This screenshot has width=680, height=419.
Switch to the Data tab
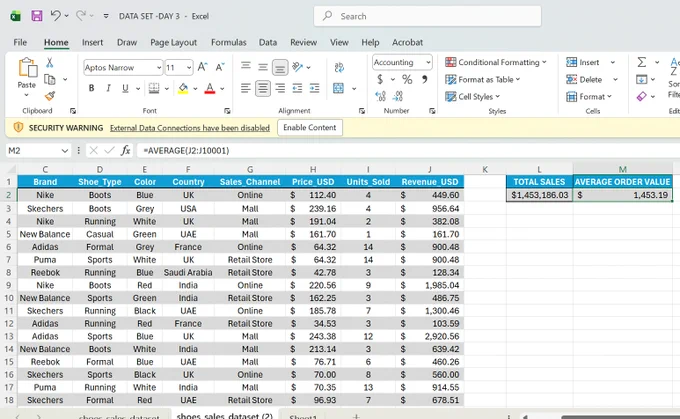[268, 42]
